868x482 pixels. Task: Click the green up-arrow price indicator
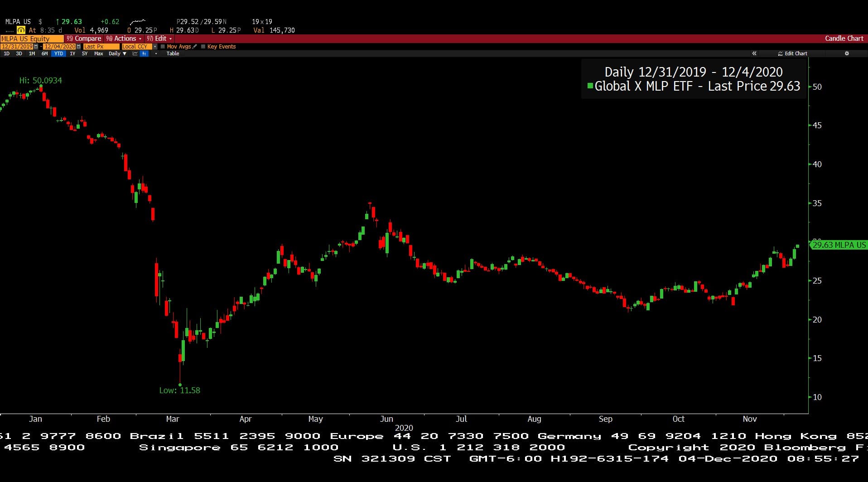58,22
